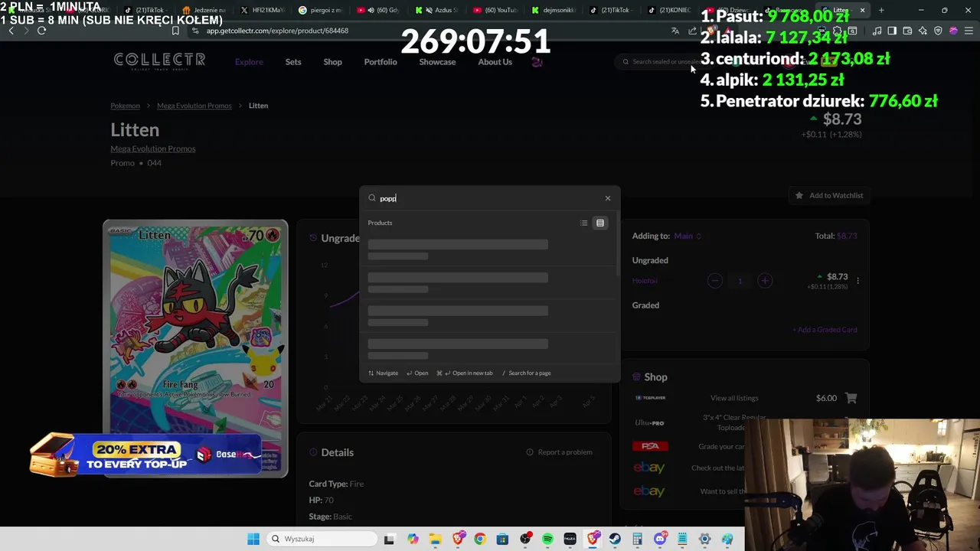This screenshot has width=980, height=551.
Task: Open the About Us nav item
Action: [495, 62]
